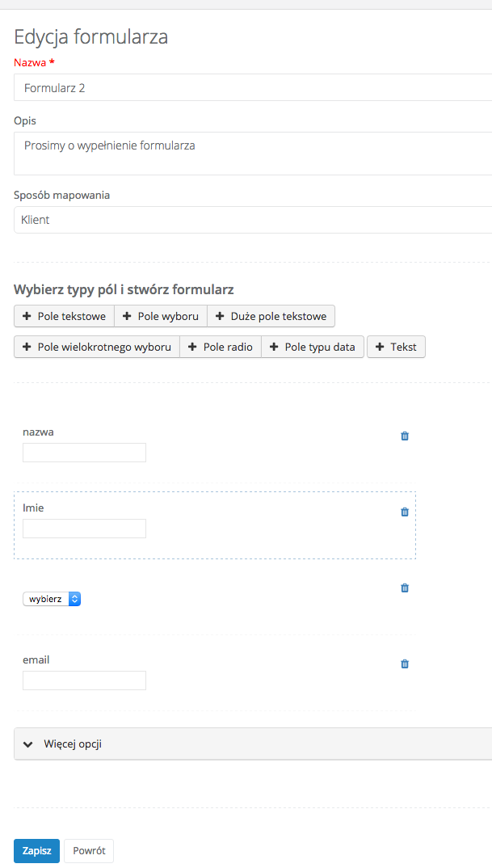Viewport: 492px width, 868px height.
Task: Add a 'Pole wyboru' select field
Action: [x=161, y=316]
